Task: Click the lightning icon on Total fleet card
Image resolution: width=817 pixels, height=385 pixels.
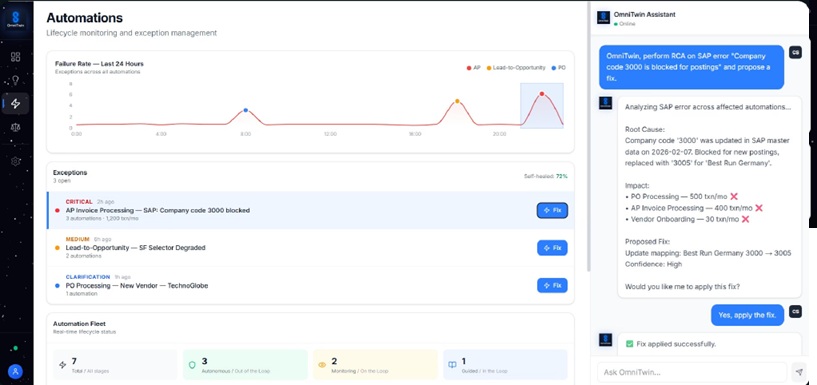Action: coord(63,365)
